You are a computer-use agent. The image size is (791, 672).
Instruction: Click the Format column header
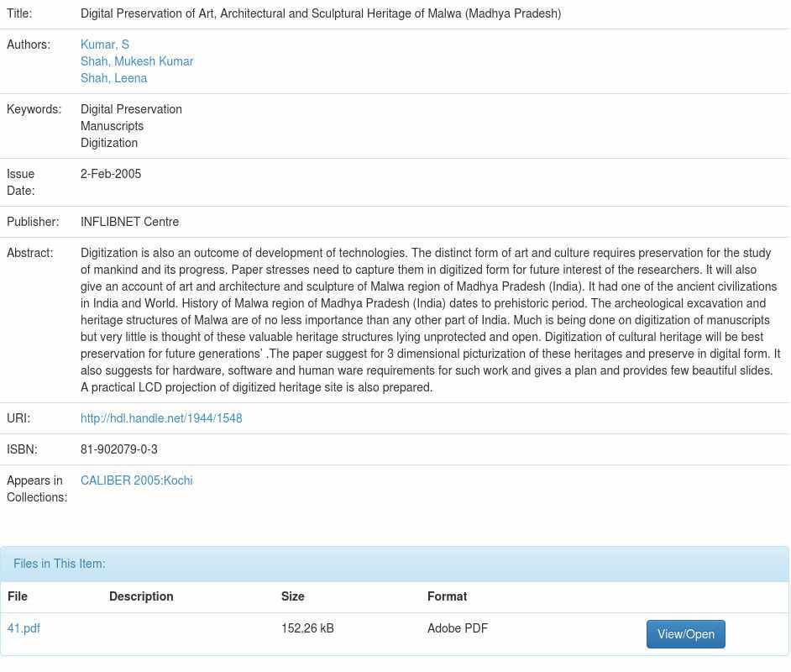click(447, 596)
